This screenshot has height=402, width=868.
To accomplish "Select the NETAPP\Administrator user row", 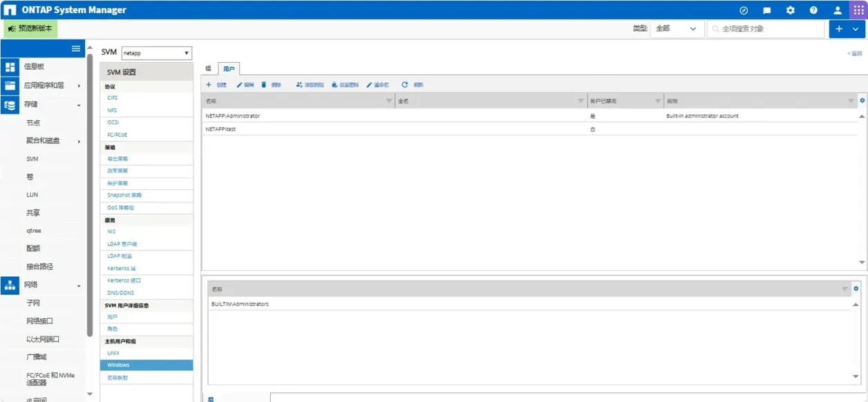I will tap(530, 116).
